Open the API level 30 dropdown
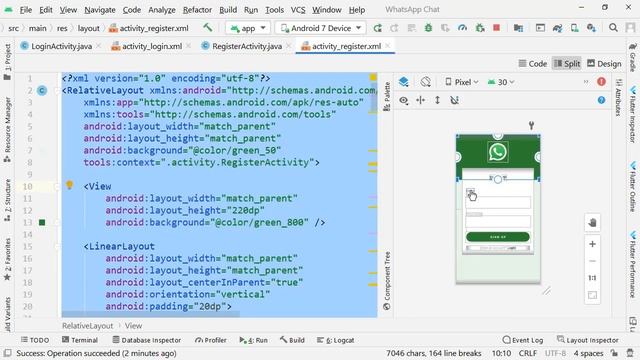The image size is (640, 360). (501, 82)
